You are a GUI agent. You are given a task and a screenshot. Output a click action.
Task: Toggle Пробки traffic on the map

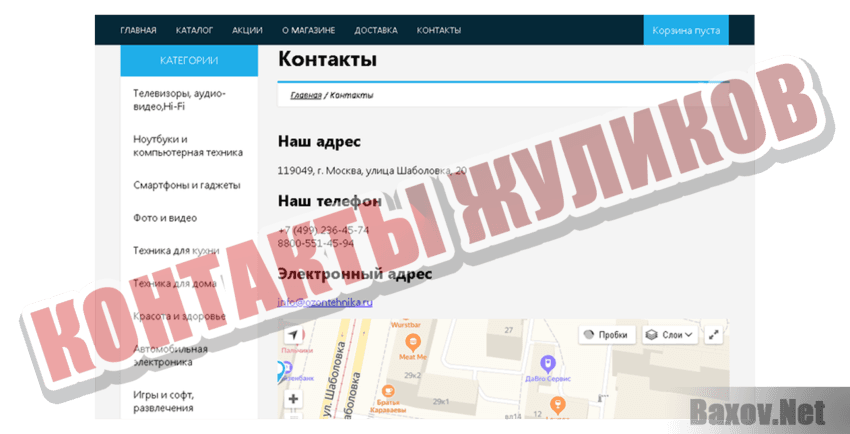(607, 335)
